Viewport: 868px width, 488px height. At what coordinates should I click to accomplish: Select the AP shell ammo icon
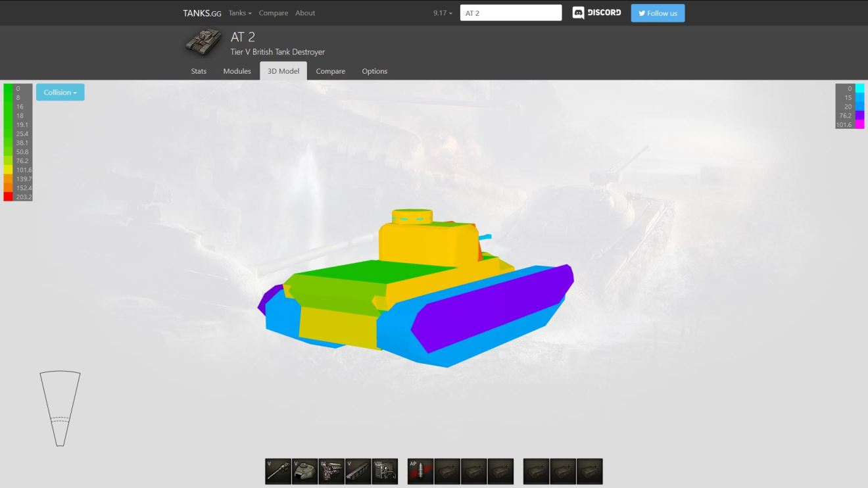(x=420, y=472)
